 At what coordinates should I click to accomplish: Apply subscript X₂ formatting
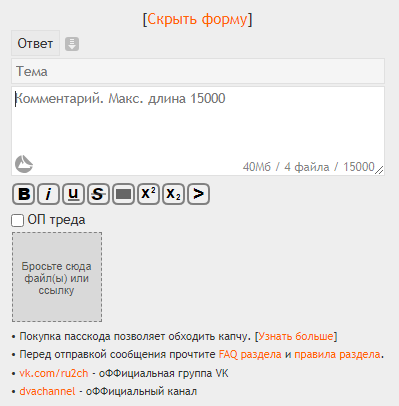click(173, 194)
